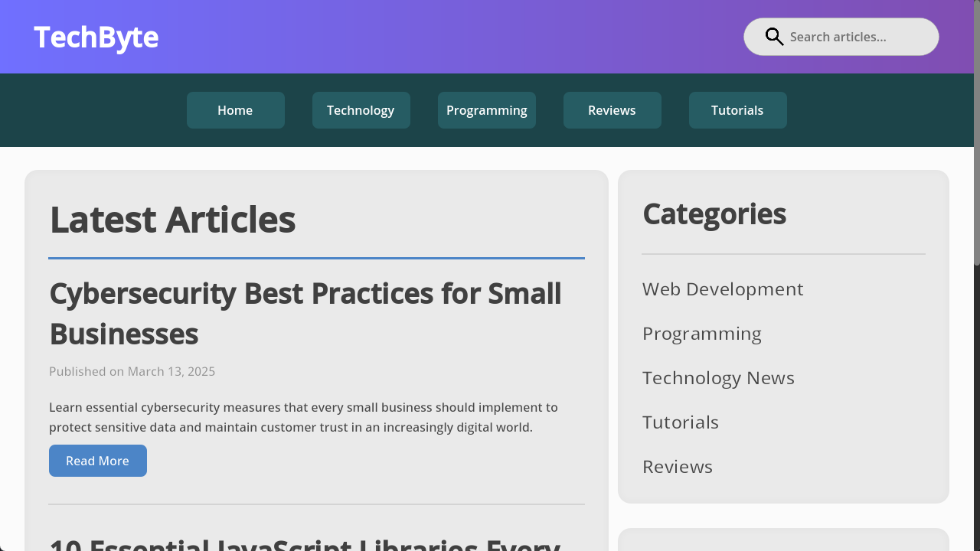The height and width of the screenshot is (551, 980).
Task: Focus the Search articles input field
Action: point(857,37)
